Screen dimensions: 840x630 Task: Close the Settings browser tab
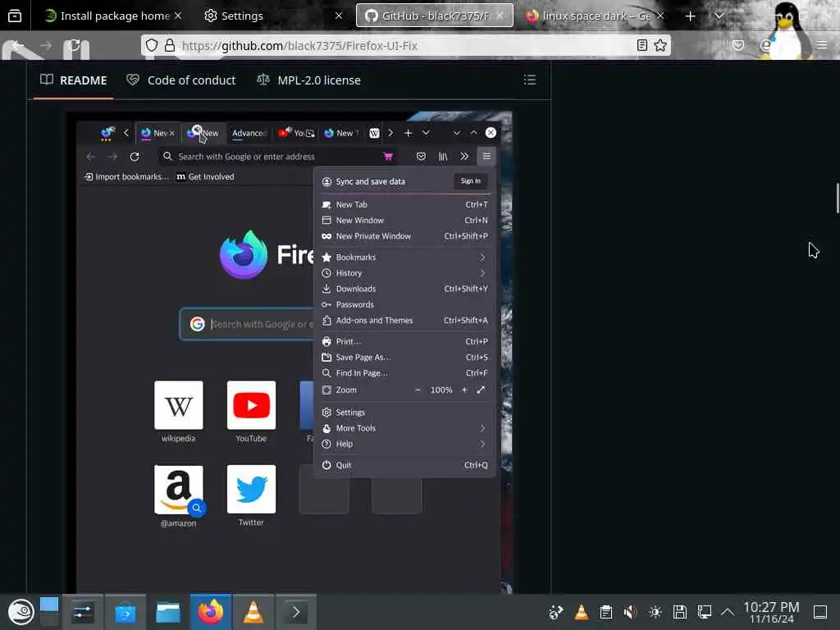pyautogui.click(x=339, y=16)
